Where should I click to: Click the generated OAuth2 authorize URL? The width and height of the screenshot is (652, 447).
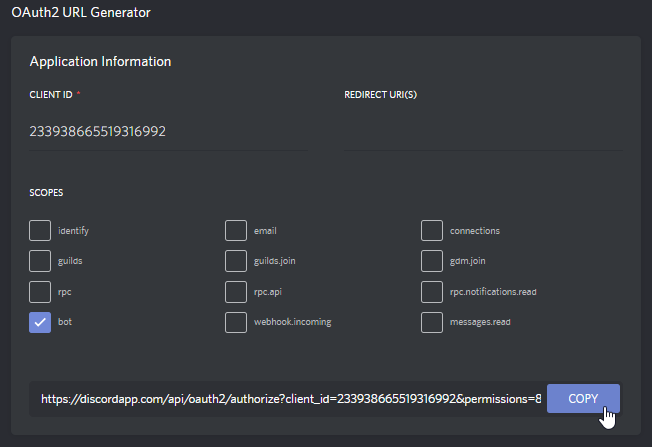pos(290,399)
